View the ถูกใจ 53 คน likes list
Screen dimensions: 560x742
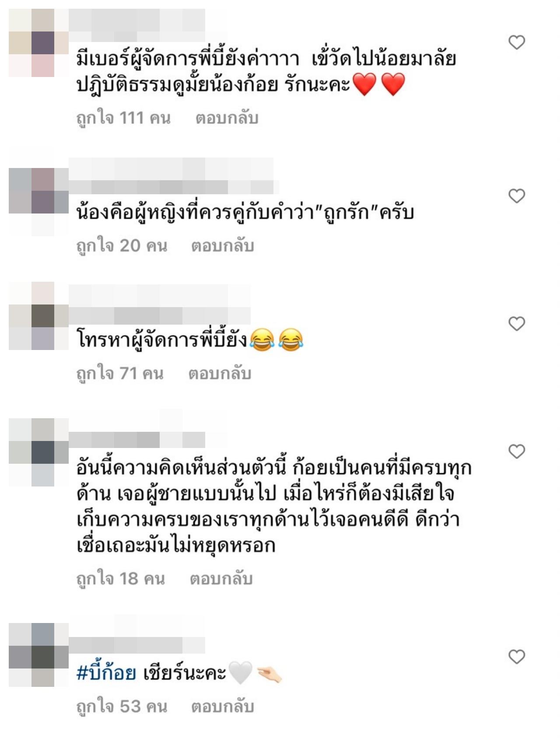tap(122, 707)
